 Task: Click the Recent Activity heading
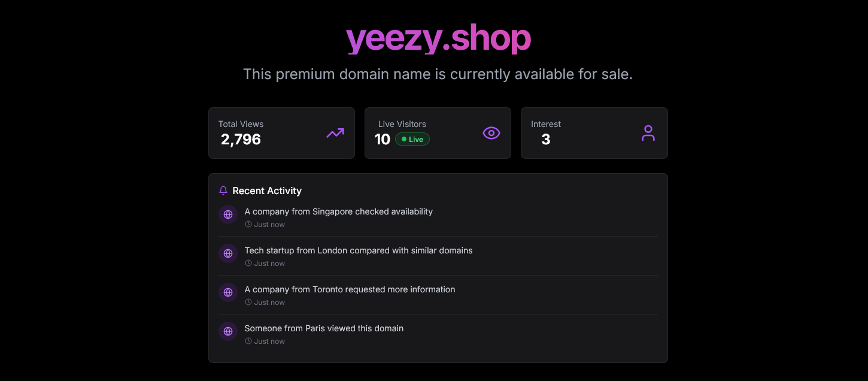267,190
